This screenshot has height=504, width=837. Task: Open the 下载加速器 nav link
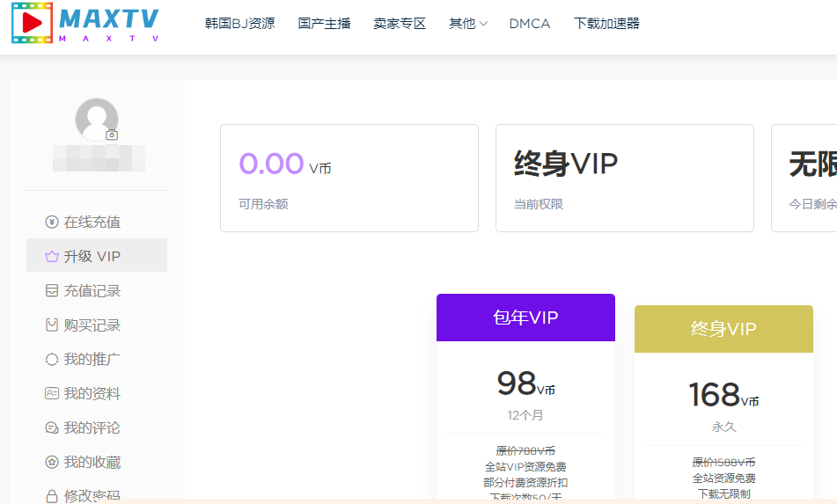pyautogui.click(x=606, y=24)
